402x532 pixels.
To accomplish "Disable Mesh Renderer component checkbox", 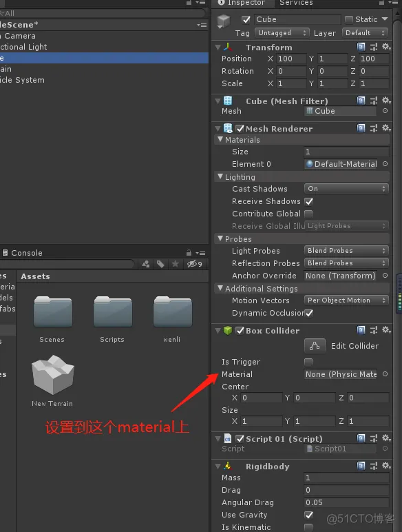I will pos(240,129).
